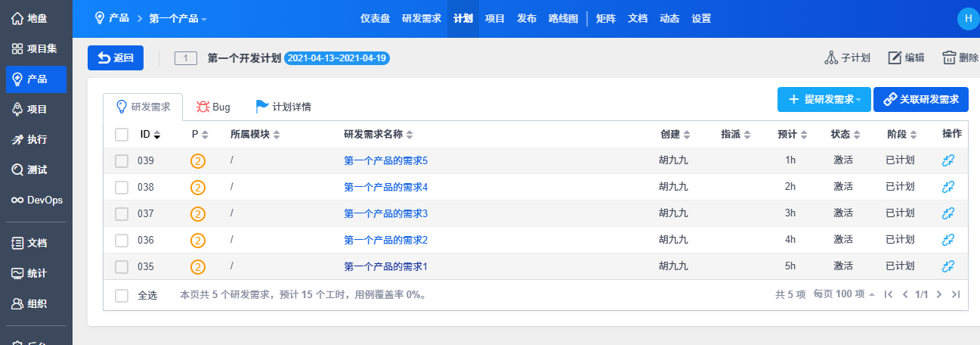
Task: Expand 第一个产品 product dropdown
Action: pyautogui.click(x=178, y=19)
